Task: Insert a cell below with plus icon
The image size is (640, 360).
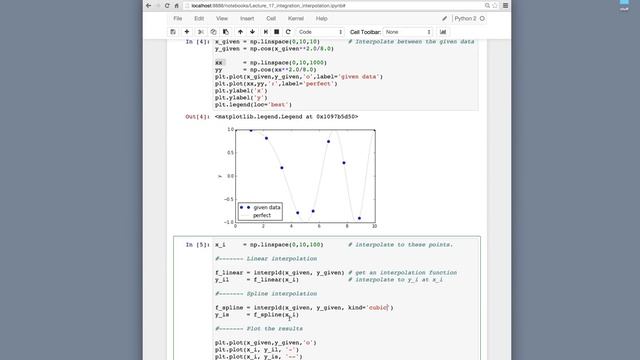Action: 187,32
